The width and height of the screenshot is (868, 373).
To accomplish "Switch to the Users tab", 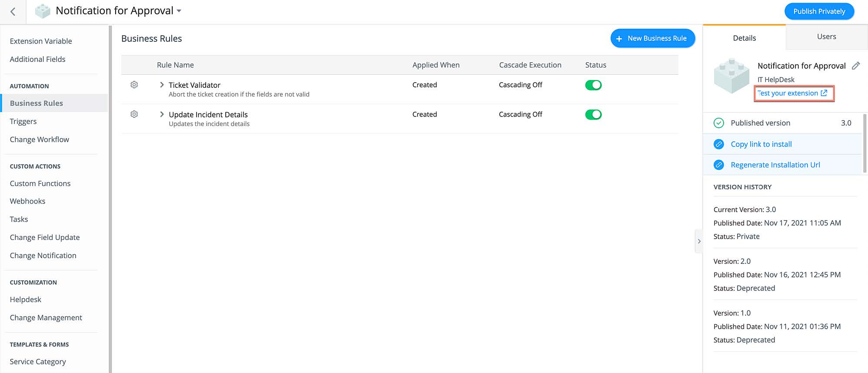I will coord(826,37).
